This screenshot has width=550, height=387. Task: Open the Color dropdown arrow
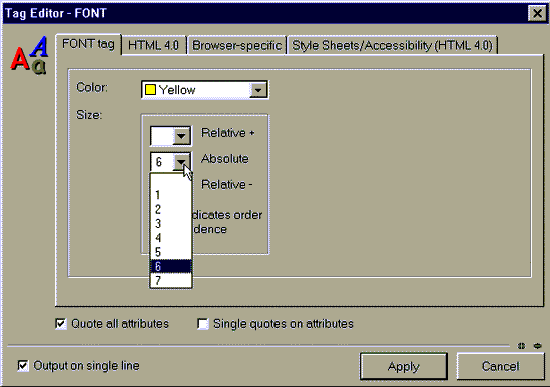[x=258, y=90]
